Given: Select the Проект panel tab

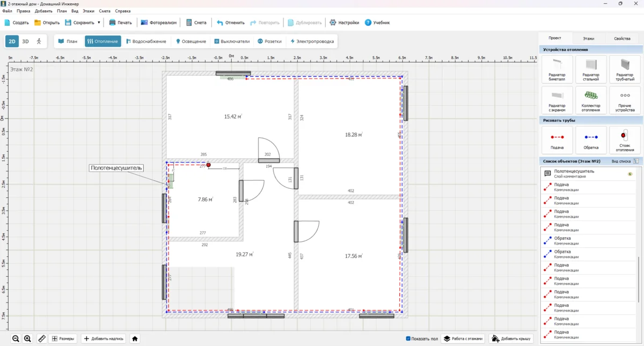Looking at the screenshot, I should [555, 38].
